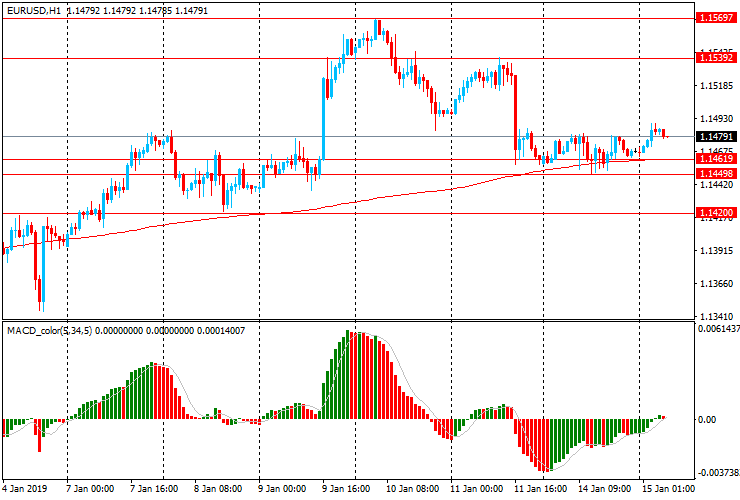Click the MACD zero level label 0.00
The image size is (740, 500).
click(x=708, y=420)
